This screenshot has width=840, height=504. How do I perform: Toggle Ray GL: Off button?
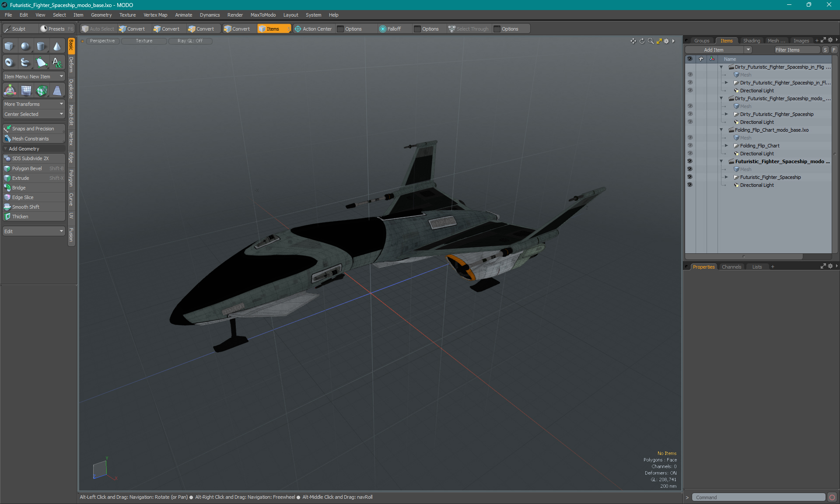(190, 41)
